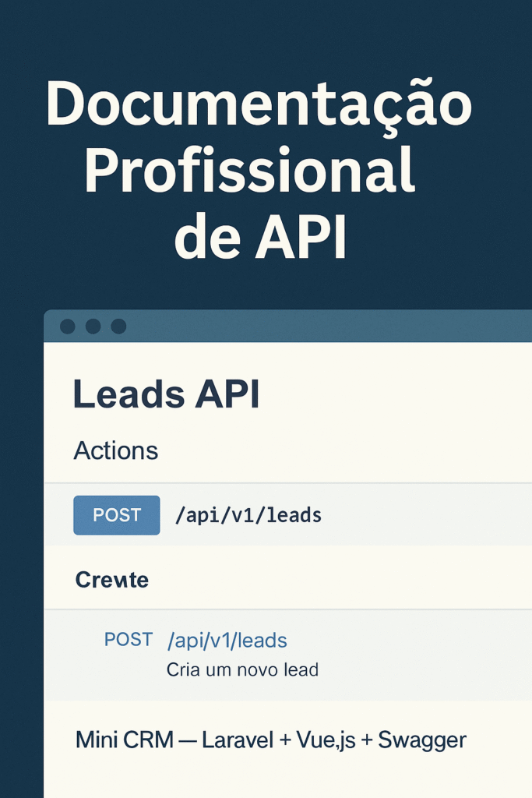Click the third window dot in title bar
The height and width of the screenshot is (798, 532).
coord(118,327)
